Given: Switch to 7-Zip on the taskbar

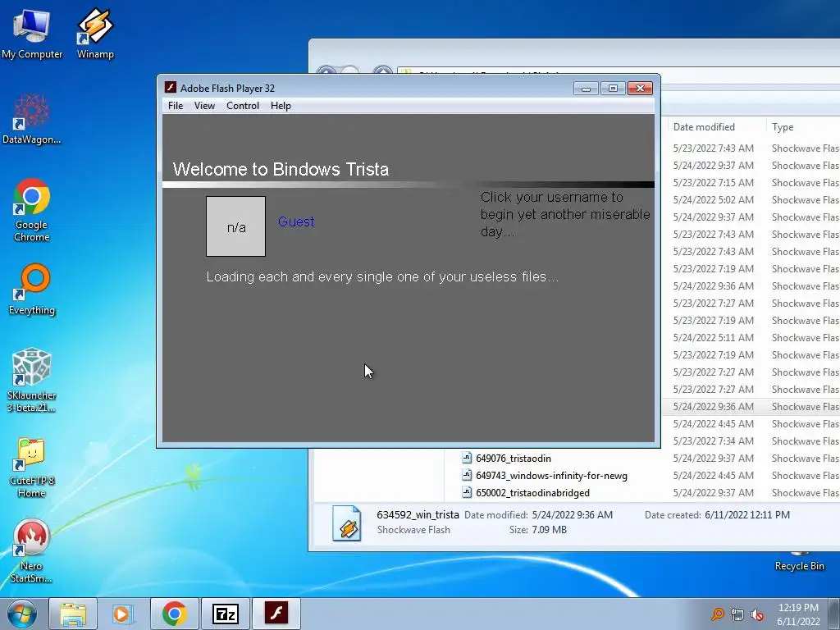Looking at the screenshot, I should pos(225,614).
